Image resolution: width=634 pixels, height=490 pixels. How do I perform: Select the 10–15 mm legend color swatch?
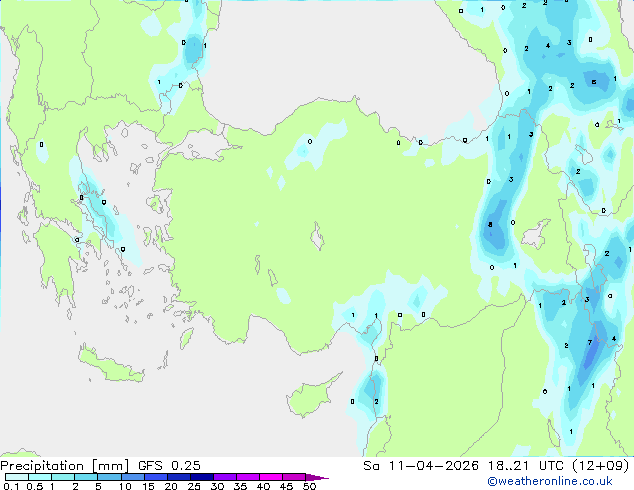click(x=133, y=477)
